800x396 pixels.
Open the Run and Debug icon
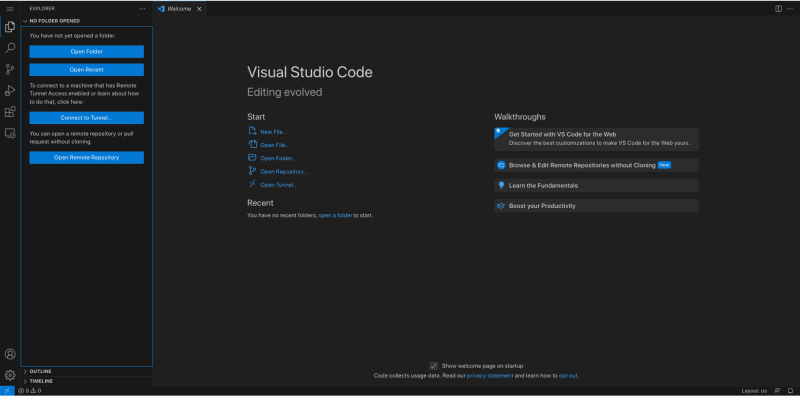(10, 91)
